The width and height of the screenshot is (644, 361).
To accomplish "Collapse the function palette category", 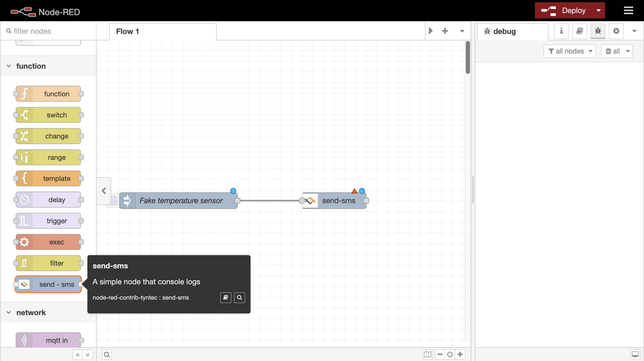I will coord(9,66).
